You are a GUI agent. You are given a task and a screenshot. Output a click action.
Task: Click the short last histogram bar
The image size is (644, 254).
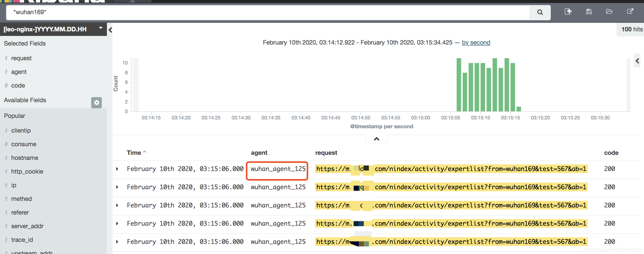tap(519, 109)
